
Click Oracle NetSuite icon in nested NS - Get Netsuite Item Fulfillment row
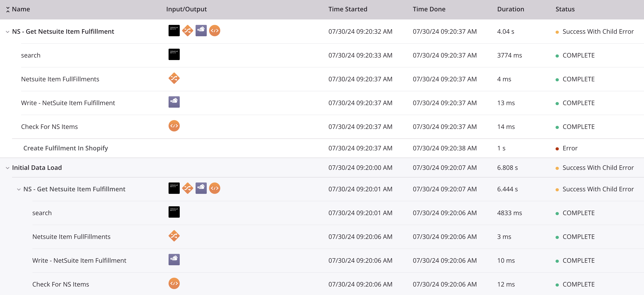pyautogui.click(x=174, y=188)
